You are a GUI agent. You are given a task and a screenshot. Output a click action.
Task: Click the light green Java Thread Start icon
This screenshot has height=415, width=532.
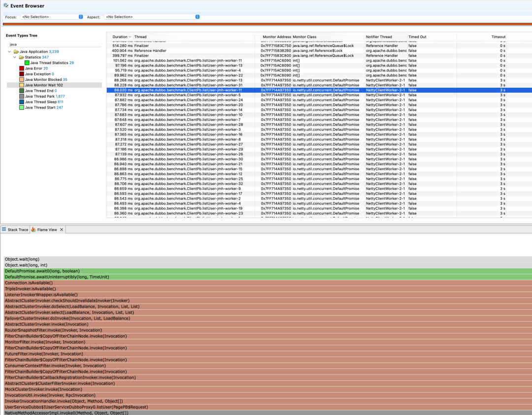[22, 107]
